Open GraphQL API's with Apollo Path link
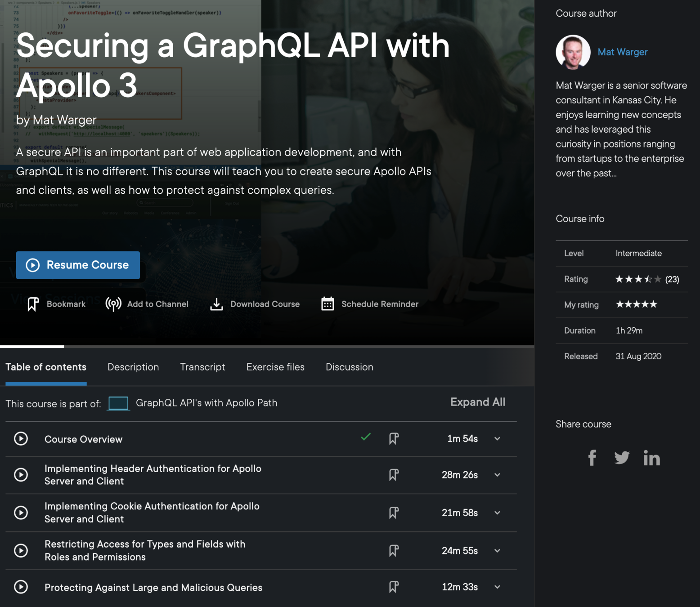 coord(206,403)
